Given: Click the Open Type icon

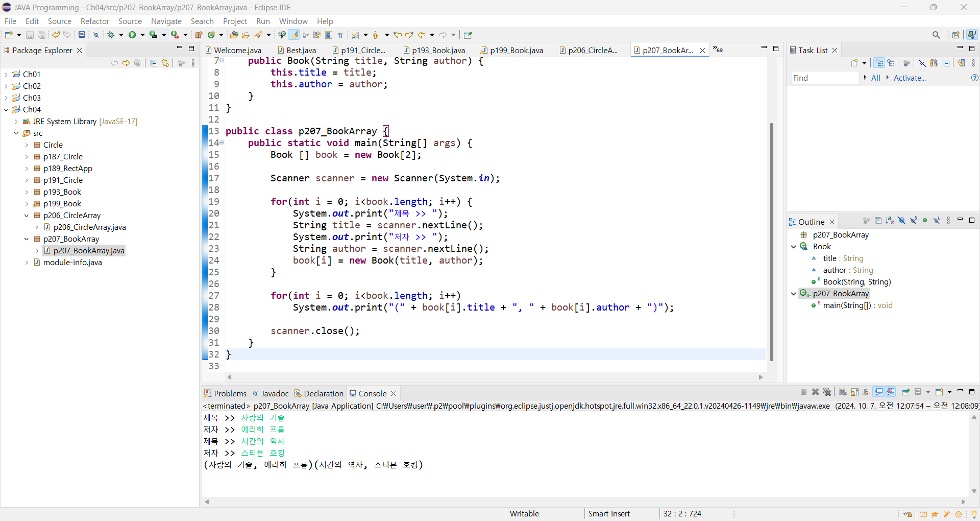Looking at the screenshot, I should click(234, 35).
